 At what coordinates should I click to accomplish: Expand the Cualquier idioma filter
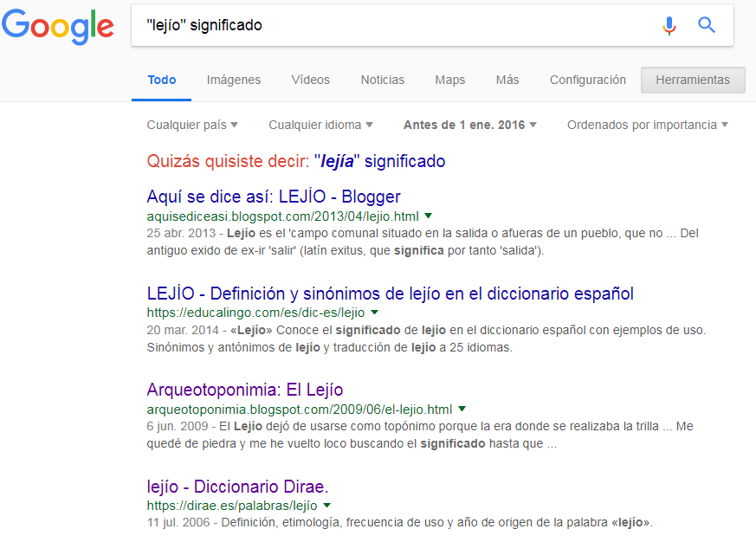(320, 125)
